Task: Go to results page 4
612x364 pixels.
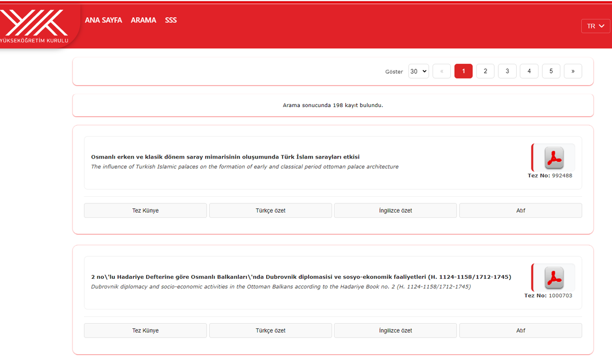Action: (x=529, y=71)
